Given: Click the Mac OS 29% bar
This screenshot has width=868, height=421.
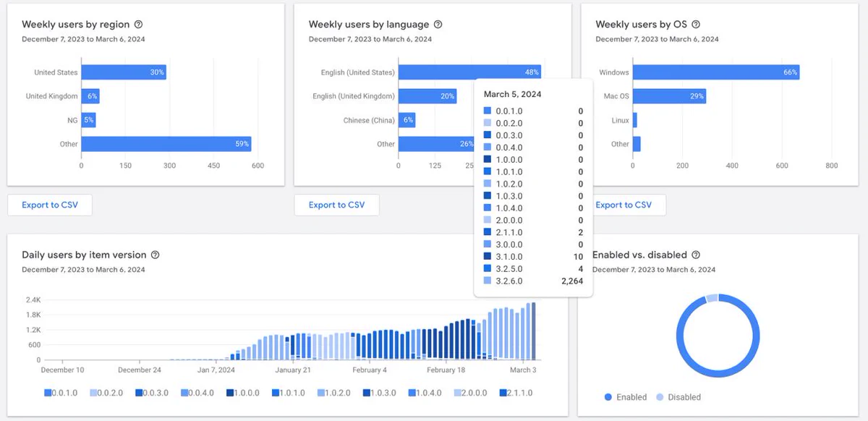Looking at the screenshot, I should (x=669, y=96).
